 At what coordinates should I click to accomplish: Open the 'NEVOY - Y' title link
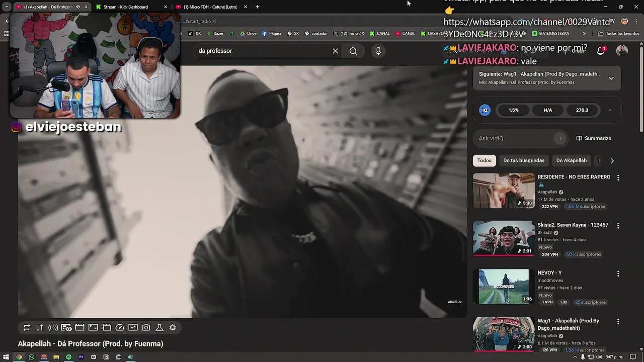coord(549,273)
